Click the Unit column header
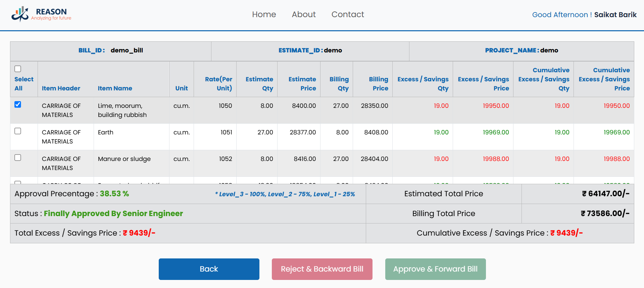 [181, 88]
